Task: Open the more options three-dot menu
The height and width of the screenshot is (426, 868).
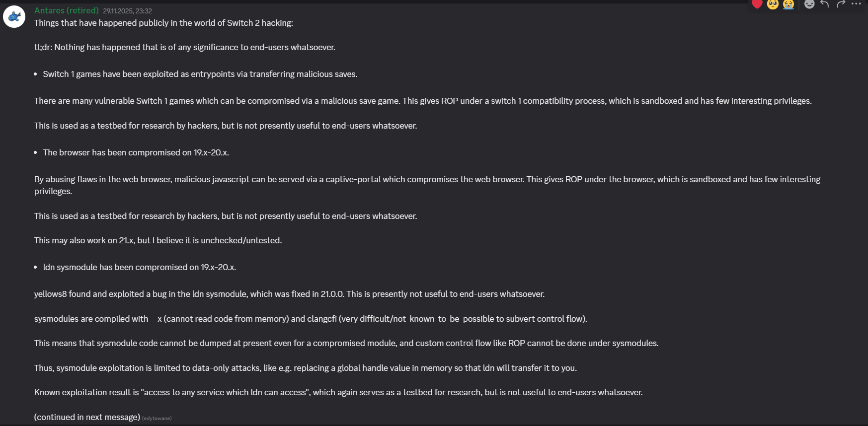Action: [856, 4]
